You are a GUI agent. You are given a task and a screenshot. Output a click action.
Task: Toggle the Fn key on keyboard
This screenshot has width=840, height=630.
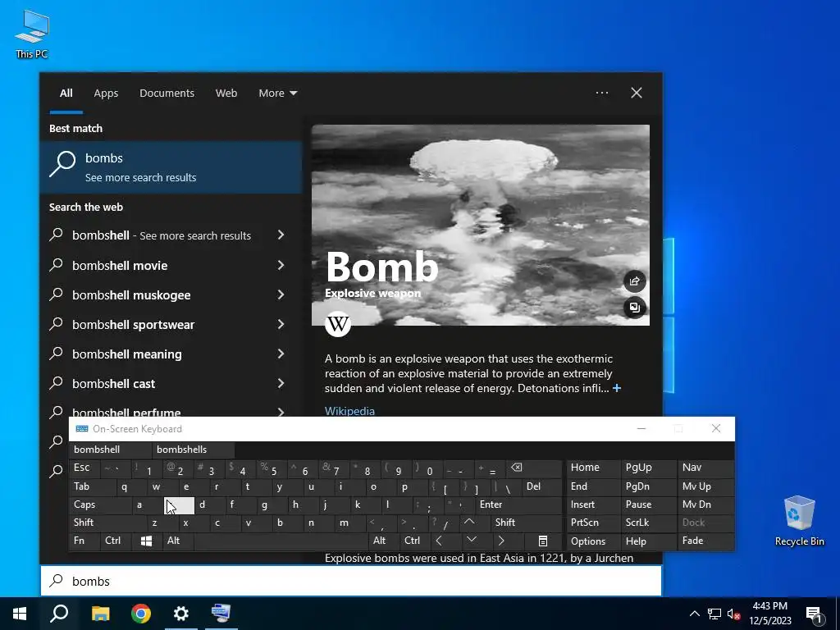[84, 541]
